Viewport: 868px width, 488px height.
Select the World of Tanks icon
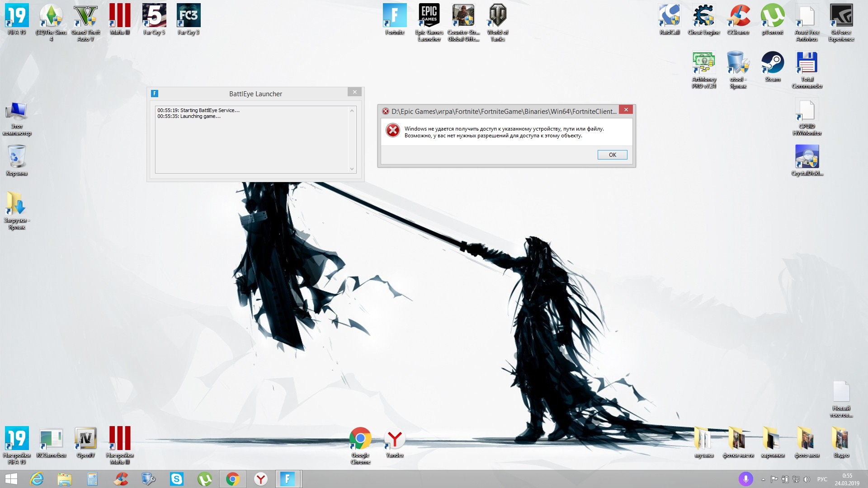pyautogui.click(x=498, y=23)
